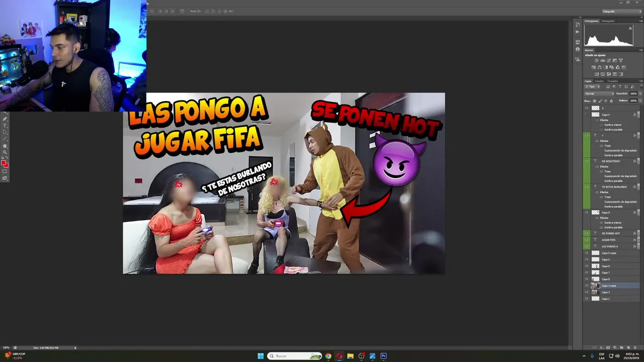Select the Line shape tool

pos(5,139)
